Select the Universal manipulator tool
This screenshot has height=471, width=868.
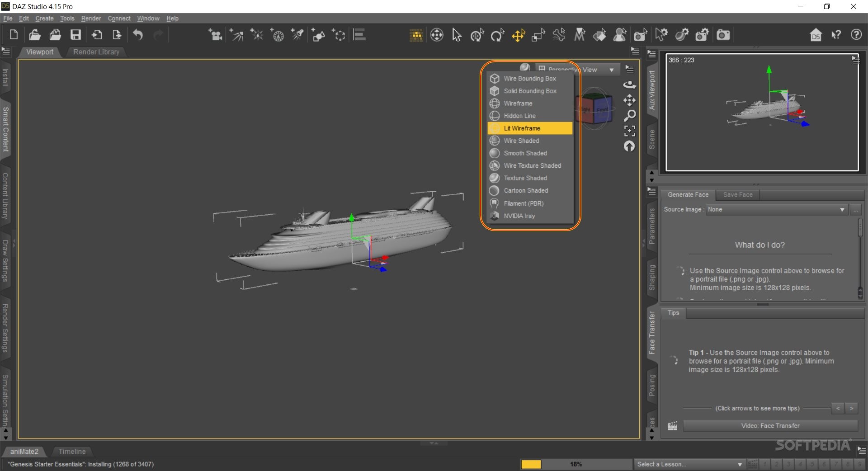[477, 35]
